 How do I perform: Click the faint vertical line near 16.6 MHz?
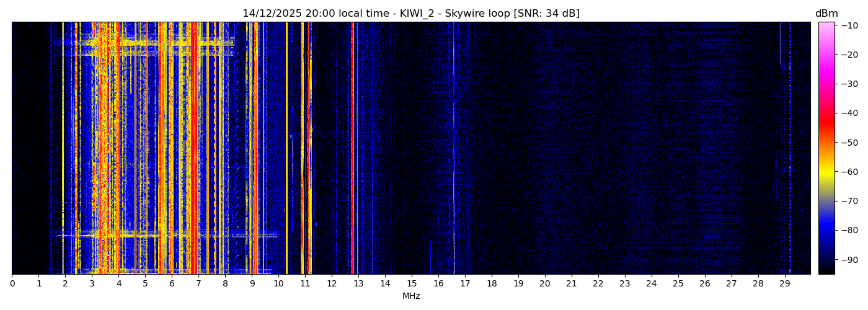[x=454, y=149]
